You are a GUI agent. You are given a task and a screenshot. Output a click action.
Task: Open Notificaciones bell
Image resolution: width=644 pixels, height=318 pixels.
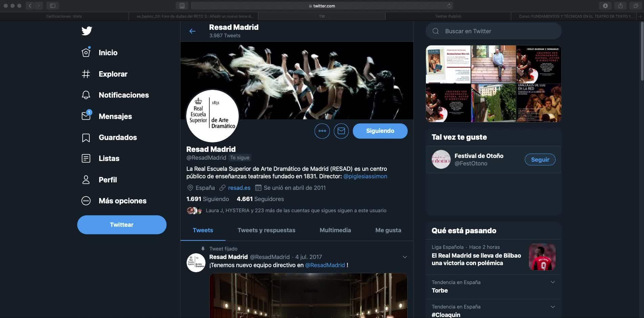coord(115,95)
